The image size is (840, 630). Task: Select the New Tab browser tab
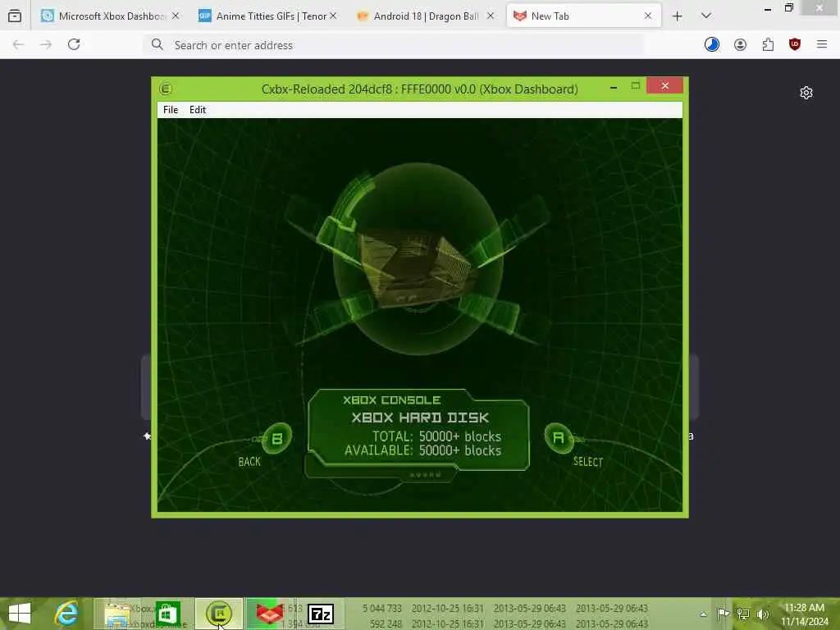pos(583,16)
